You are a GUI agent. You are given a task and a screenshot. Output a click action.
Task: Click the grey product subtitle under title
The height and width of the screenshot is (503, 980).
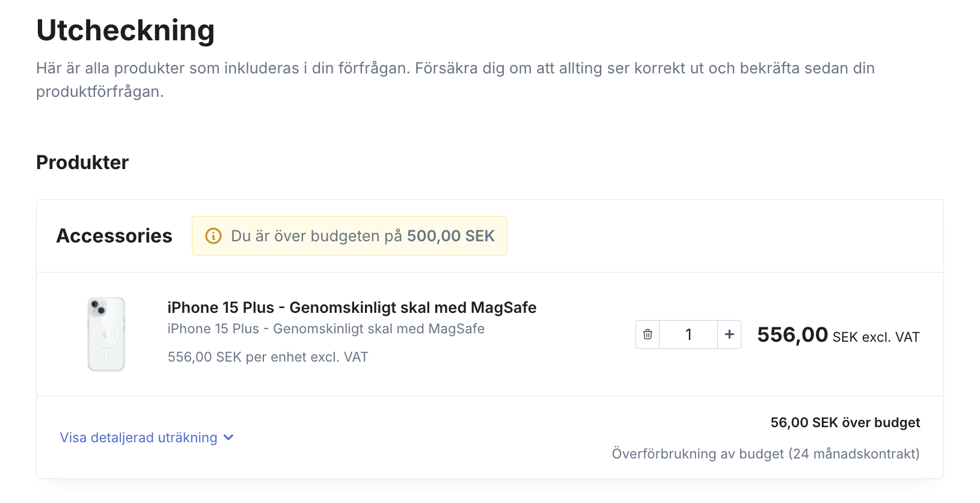(x=326, y=329)
